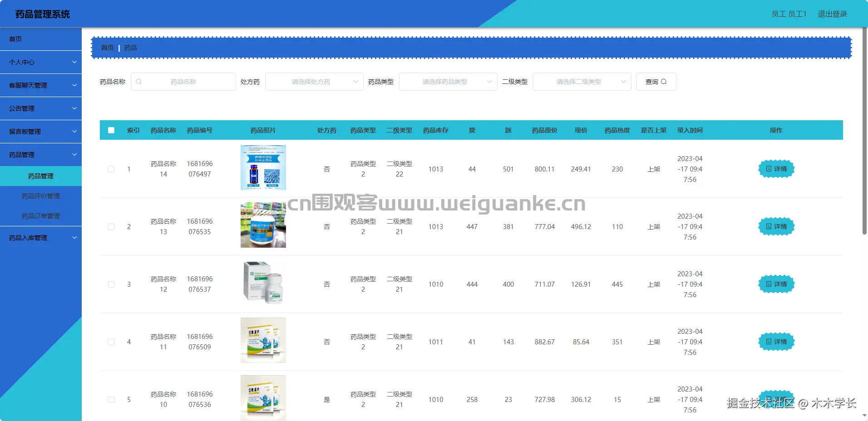The height and width of the screenshot is (421, 868).
Task: Click 员工 员工1 user label
Action: [x=789, y=14]
